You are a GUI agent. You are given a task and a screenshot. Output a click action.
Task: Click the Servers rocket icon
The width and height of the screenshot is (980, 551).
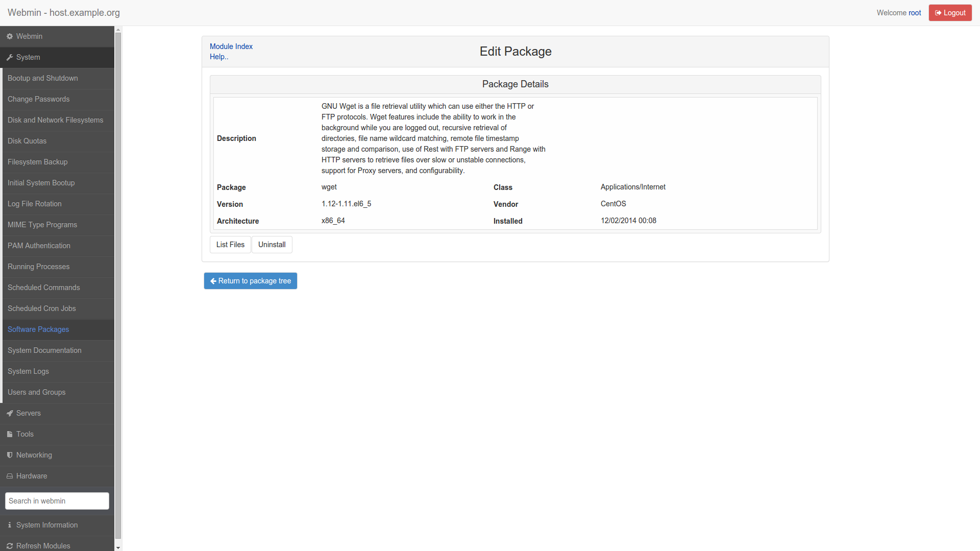(x=10, y=413)
